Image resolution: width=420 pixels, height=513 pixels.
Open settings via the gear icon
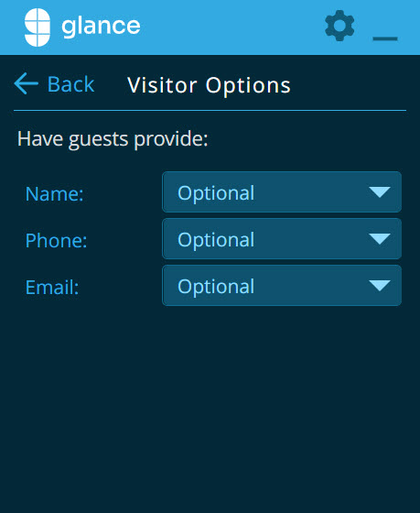(339, 26)
